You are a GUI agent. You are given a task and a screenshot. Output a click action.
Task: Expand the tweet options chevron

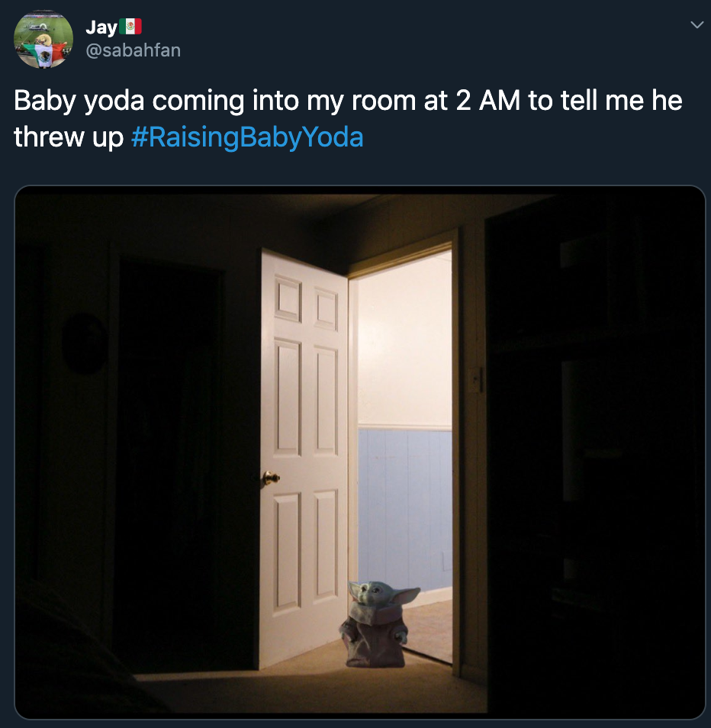tap(697, 25)
